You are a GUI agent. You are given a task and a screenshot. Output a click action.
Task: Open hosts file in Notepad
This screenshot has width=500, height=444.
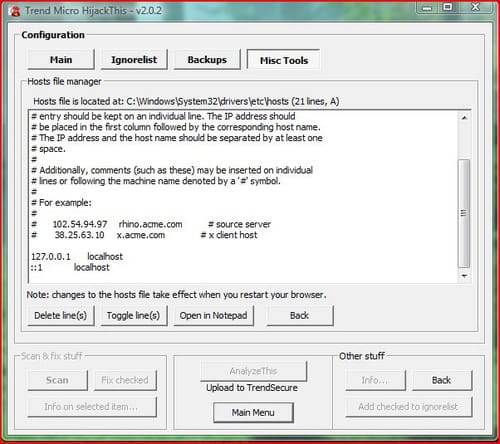214,316
